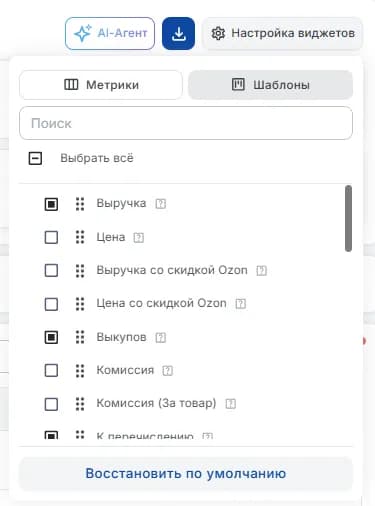375x506 pixels.
Task: Click the Выручка со скидкой Ozon label
Action: pyautogui.click(x=172, y=270)
